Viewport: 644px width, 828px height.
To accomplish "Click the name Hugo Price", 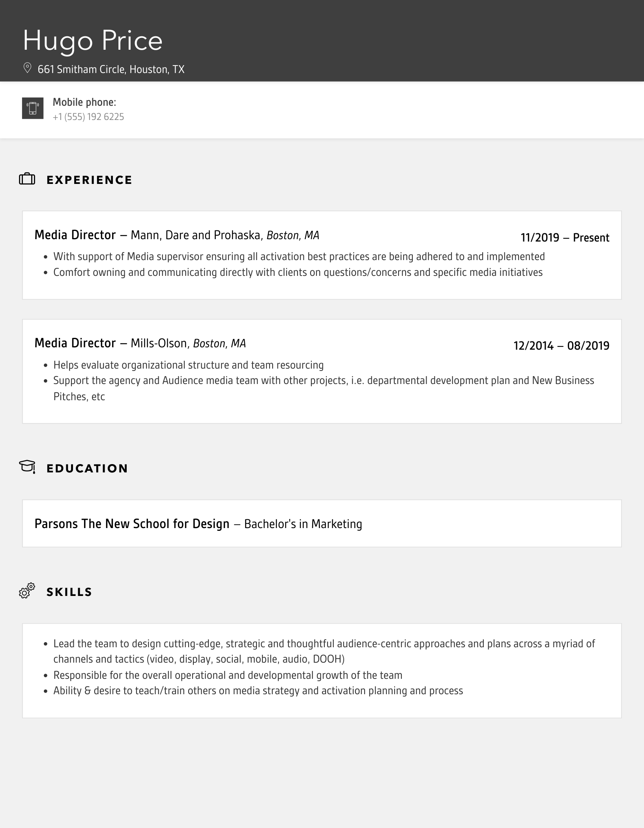I will (93, 41).
